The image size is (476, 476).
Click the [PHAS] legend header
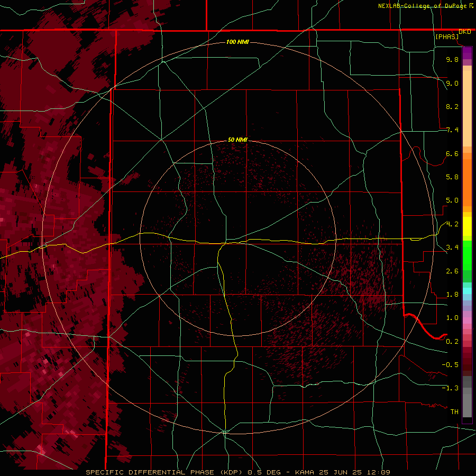coord(447,37)
